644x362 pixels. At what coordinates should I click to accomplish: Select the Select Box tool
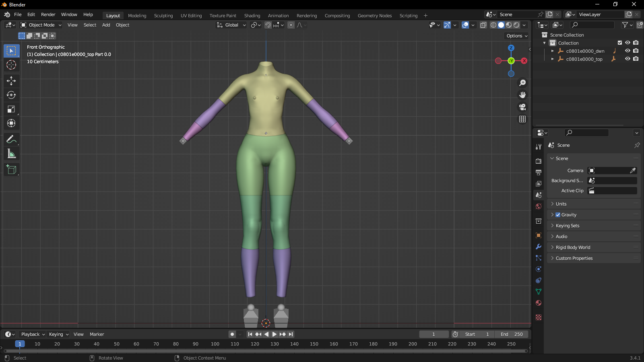(12, 51)
